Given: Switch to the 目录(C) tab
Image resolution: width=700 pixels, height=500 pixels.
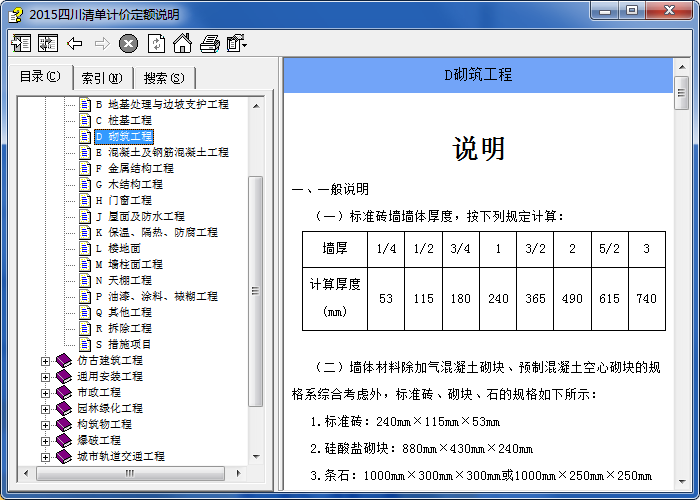Looking at the screenshot, I should [x=40, y=77].
